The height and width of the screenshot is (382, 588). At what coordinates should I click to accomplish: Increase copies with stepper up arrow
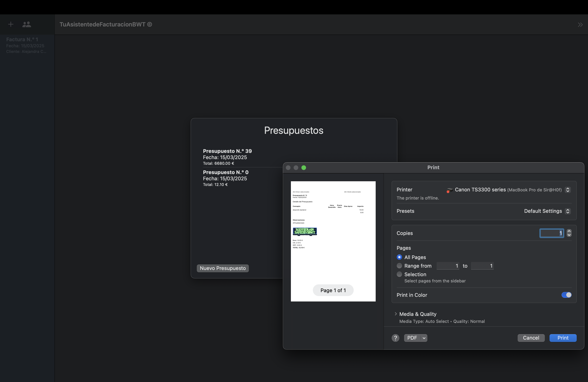569,231
